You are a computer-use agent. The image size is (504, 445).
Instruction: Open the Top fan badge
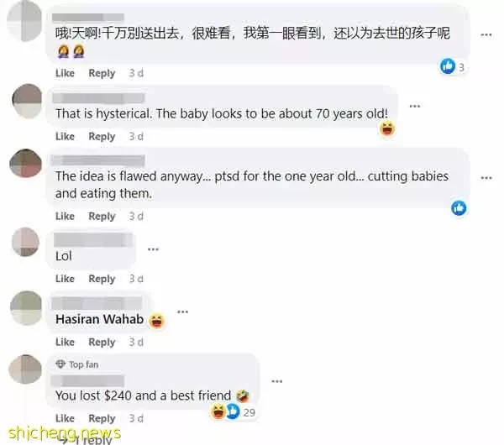[x=77, y=364]
